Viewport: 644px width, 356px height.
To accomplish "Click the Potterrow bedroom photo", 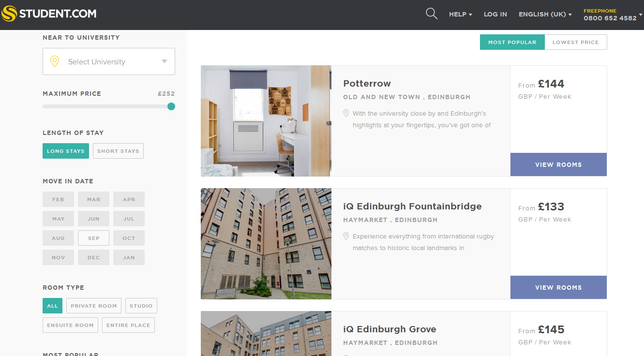I will (x=266, y=121).
